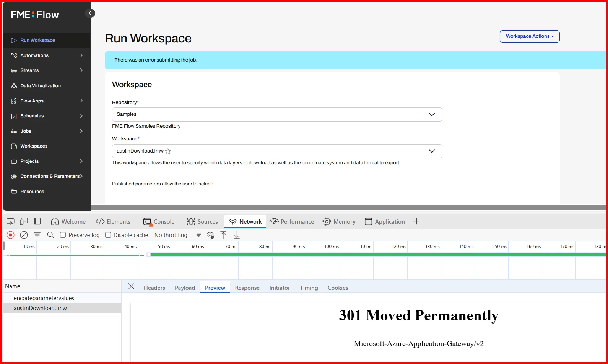Screen dimensions: 608x364
Task: Click the Connections & Parameters gear icon
Action: pyautogui.click(x=14, y=176)
